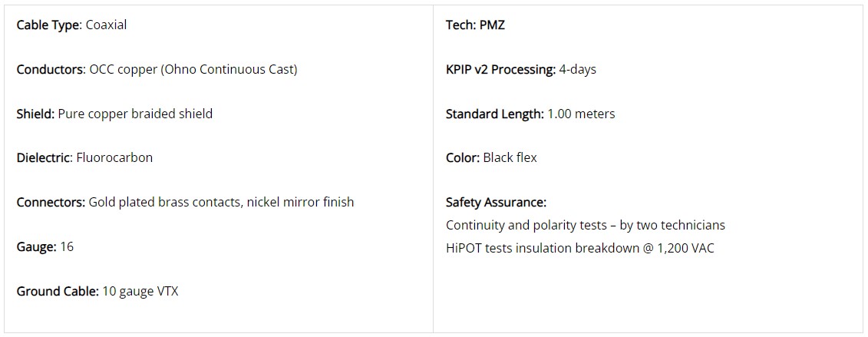Click Gold plated brass contacts description
The image size is (868, 337).
point(222,202)
